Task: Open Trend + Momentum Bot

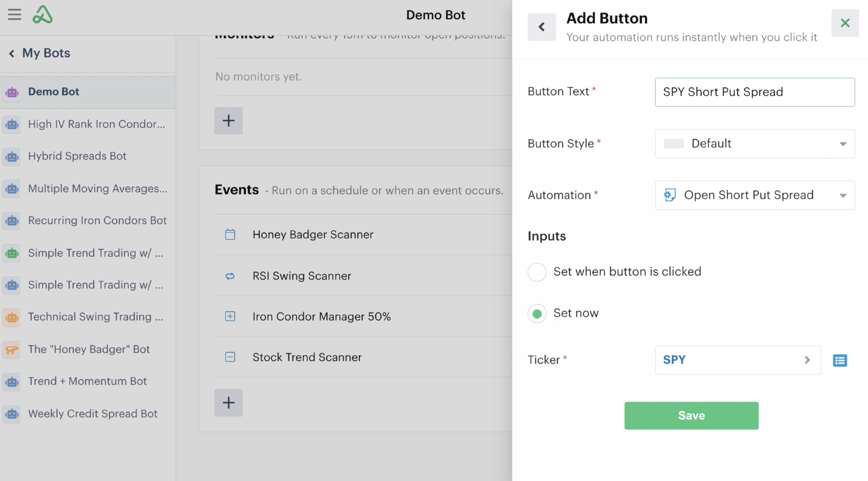Action: click(x=87, y=381)
